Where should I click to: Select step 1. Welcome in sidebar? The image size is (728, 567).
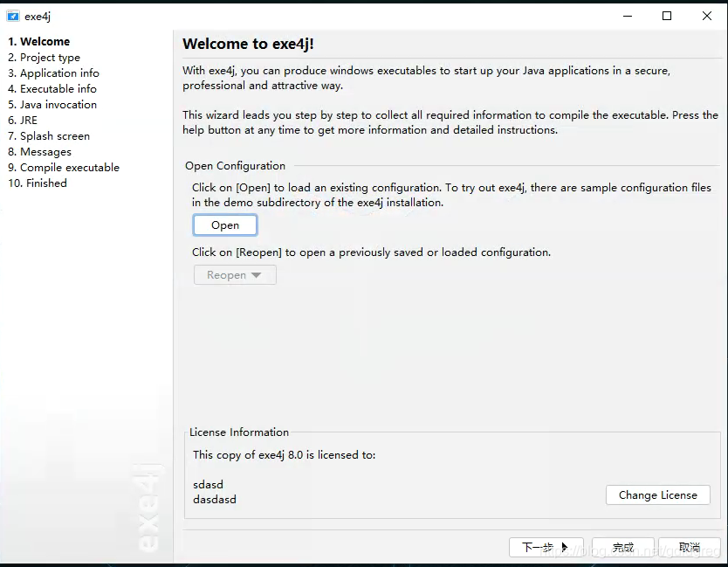tap(39, 42)
